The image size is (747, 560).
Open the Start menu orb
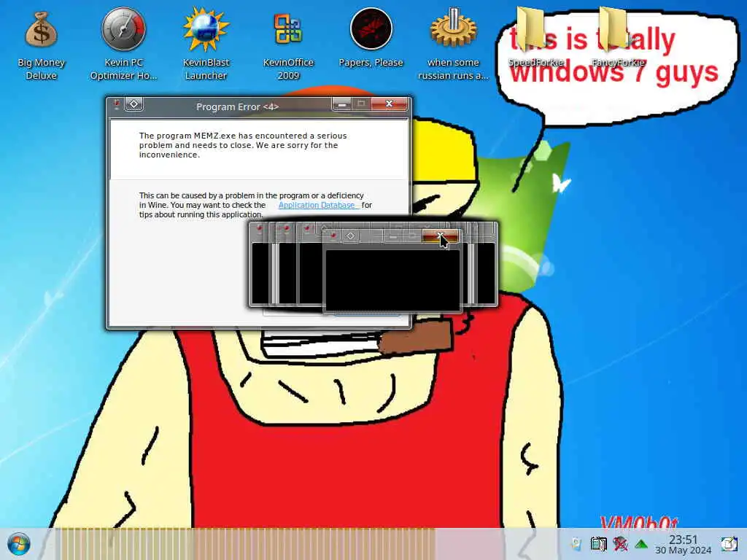click(19, 544)
